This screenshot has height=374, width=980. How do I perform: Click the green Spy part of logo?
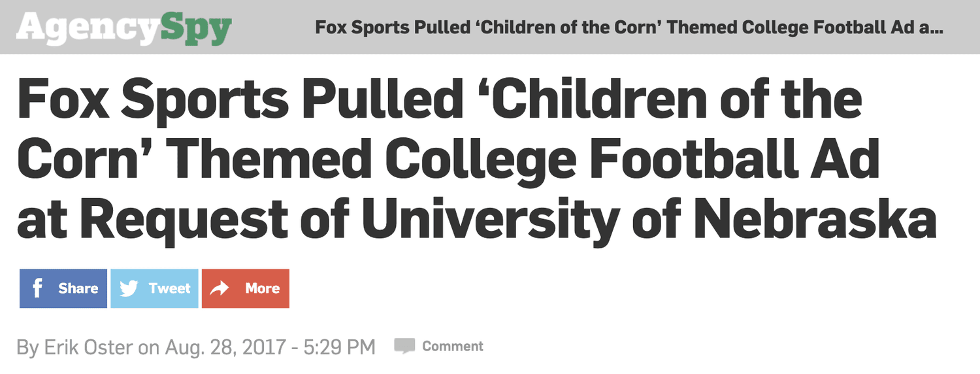195,29
